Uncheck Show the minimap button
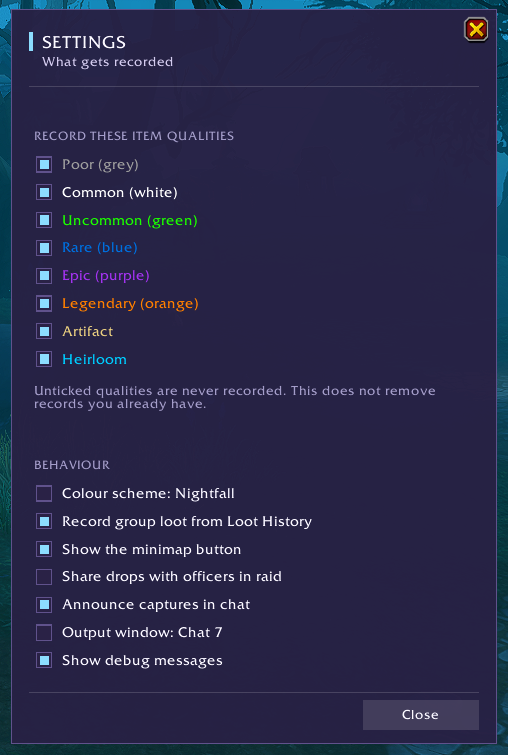 (44, 549)
